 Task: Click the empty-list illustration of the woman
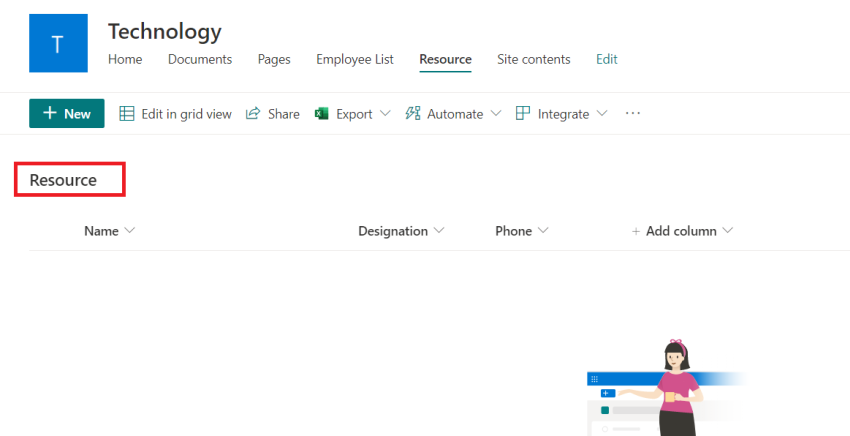(667, 388)
